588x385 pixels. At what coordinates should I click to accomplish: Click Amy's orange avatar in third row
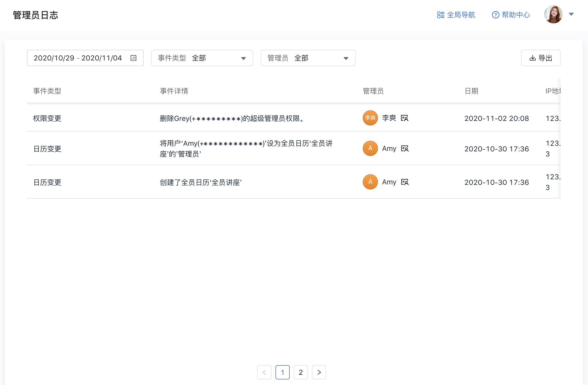tap(370, 182)
